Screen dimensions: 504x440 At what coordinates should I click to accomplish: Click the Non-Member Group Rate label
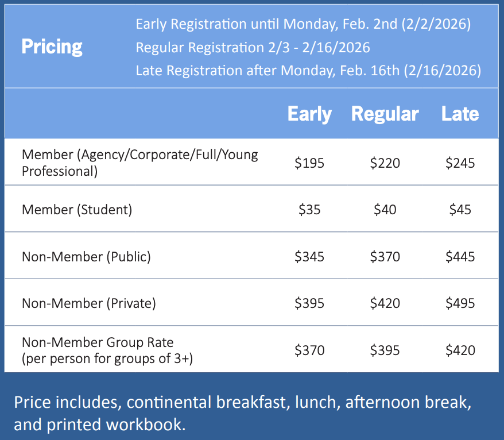pyautogui.click(x=98, y=343)
